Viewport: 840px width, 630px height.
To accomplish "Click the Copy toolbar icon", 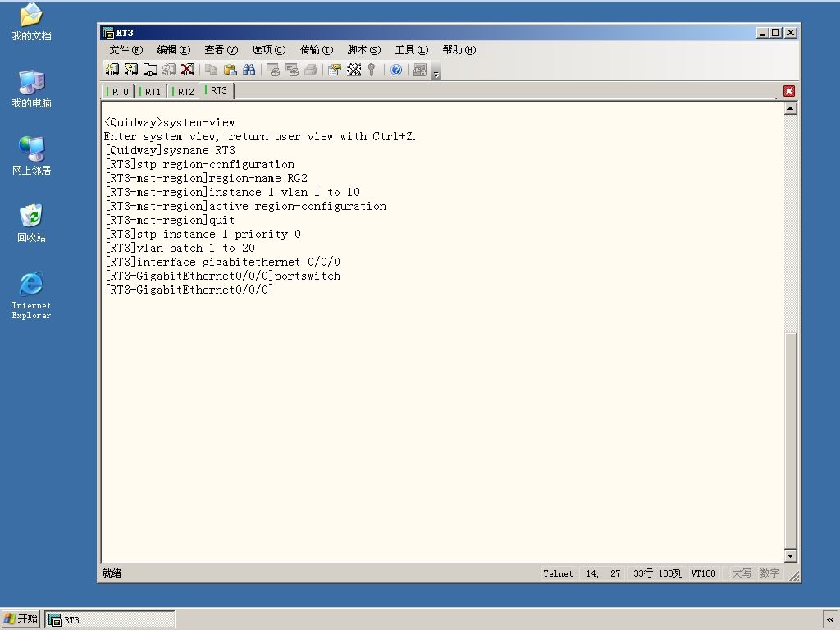I will (x=212, y=70).
